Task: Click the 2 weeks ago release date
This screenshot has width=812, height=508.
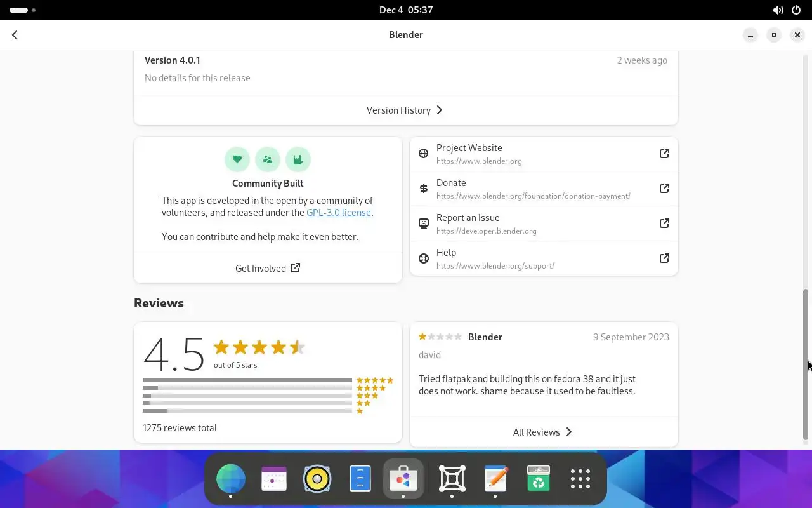Action: click(642, 60)
